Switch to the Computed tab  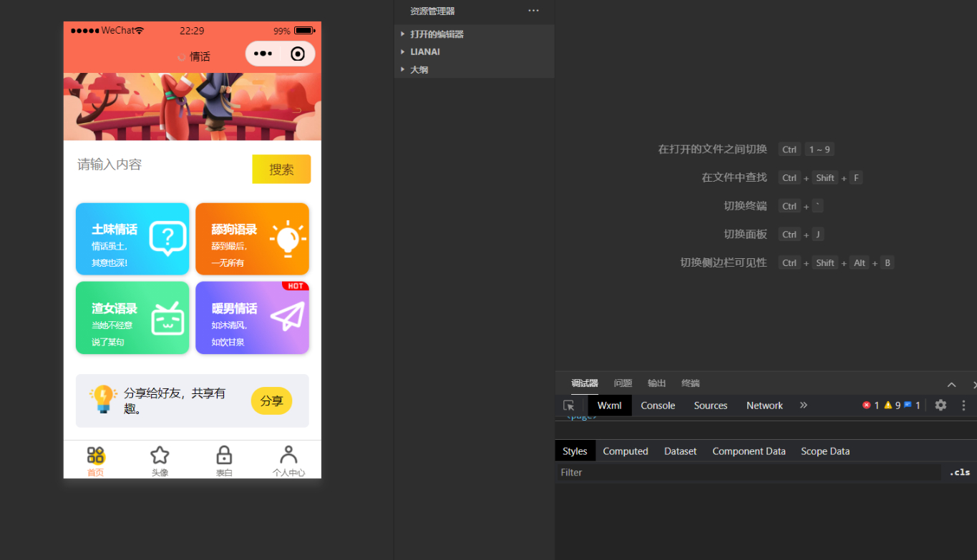pyautogui.click(x=626, y=451)
